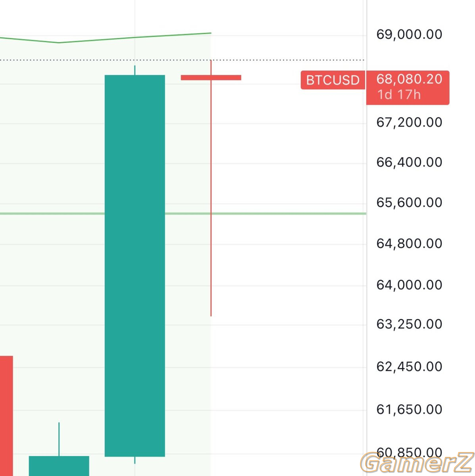Click the 62,450.00 price axis label

409,367
